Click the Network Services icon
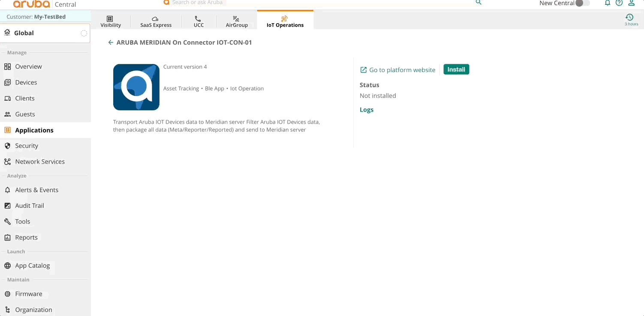Screen dimensions: 644x316 tap(7, 162)
